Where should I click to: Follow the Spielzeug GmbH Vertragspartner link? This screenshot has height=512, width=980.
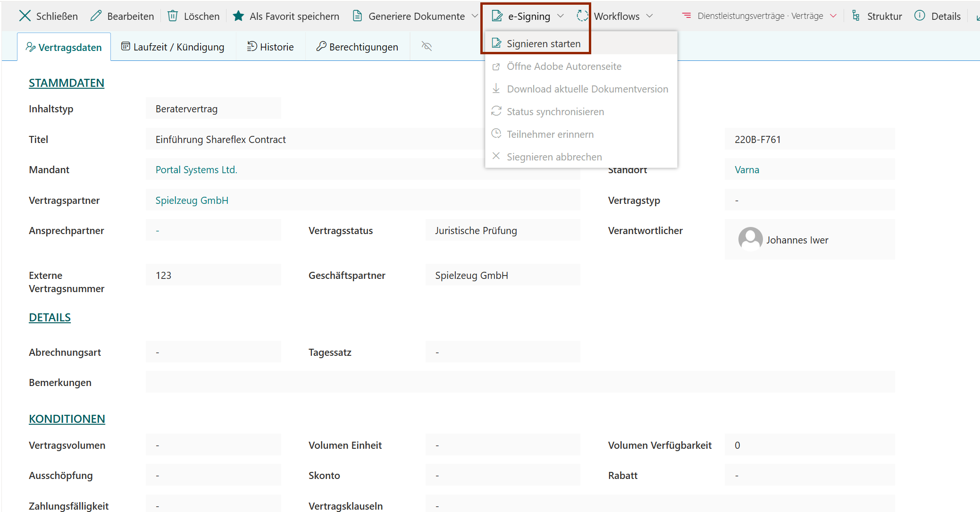pos(192,201)
